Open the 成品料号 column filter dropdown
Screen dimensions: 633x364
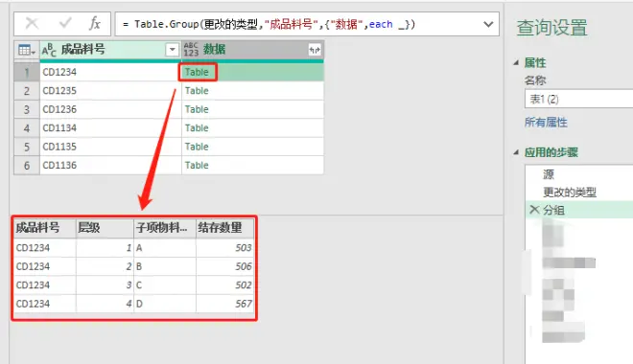coord(172,50)
